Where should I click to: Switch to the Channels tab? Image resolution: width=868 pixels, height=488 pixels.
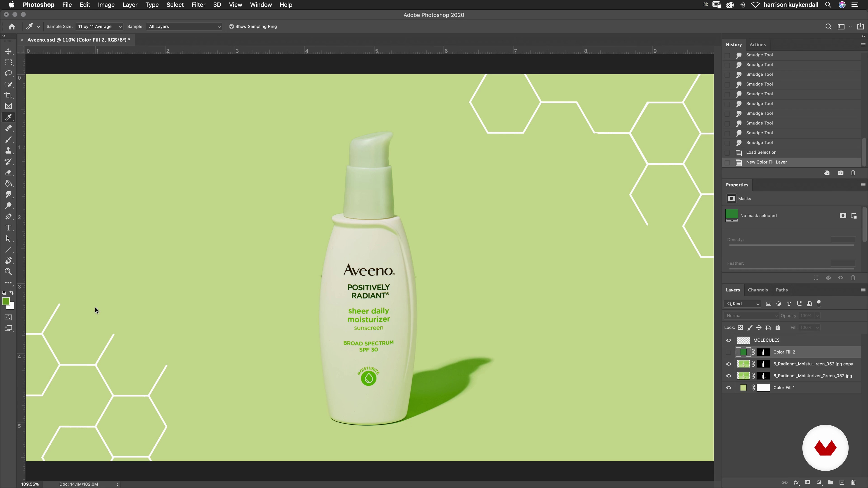click(758, 290)
